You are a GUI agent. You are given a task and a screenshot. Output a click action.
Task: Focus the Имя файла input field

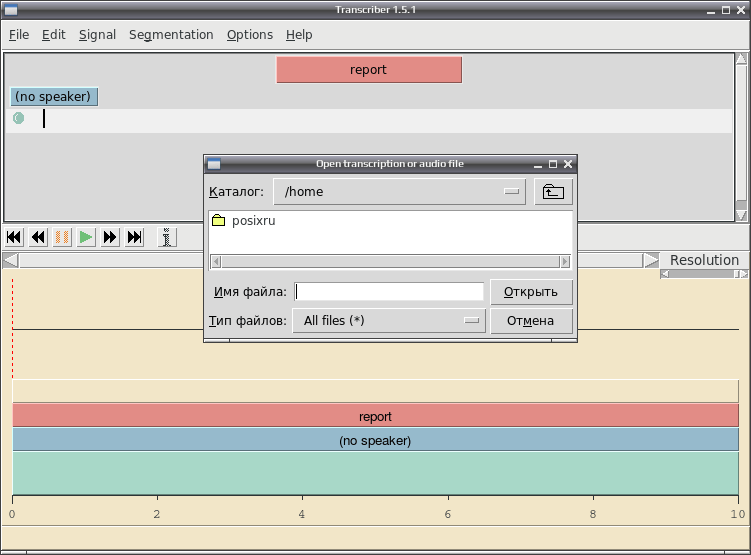pyautogui.click(x=389, y=292)
